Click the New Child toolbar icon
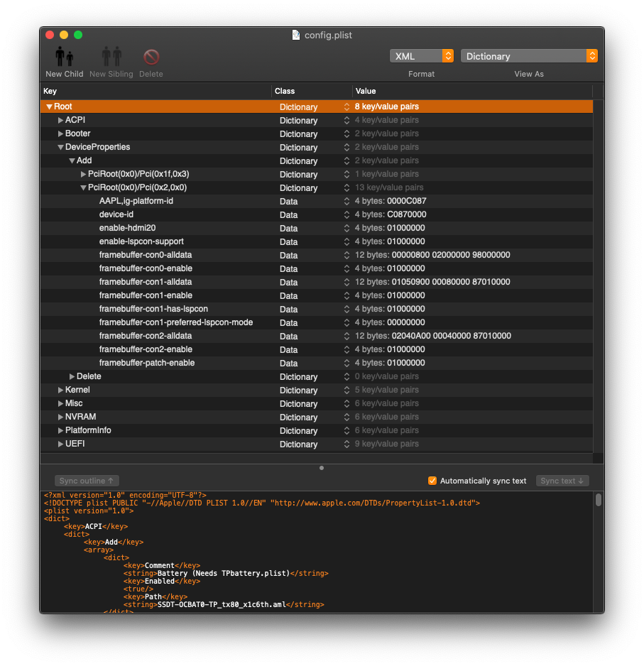Screen dimensions: 644x666 [x=62, y=55]
